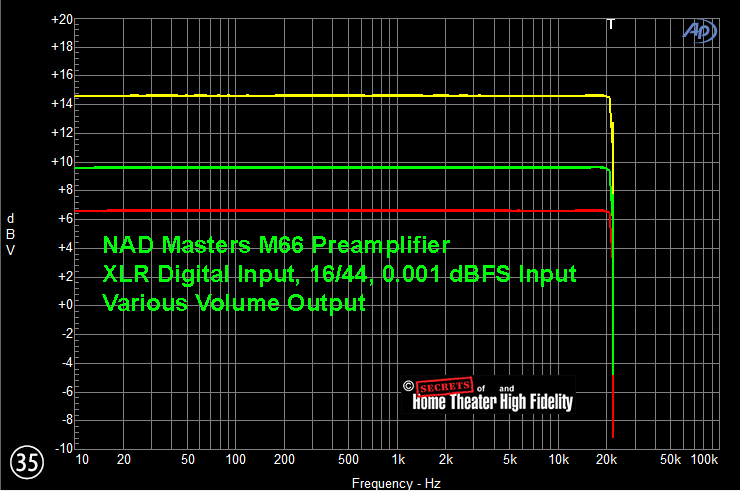Click the 100k frequency axis label
The width and height of the screenshot is (740, 491).
pyautogui.click(x=704, y=459)
